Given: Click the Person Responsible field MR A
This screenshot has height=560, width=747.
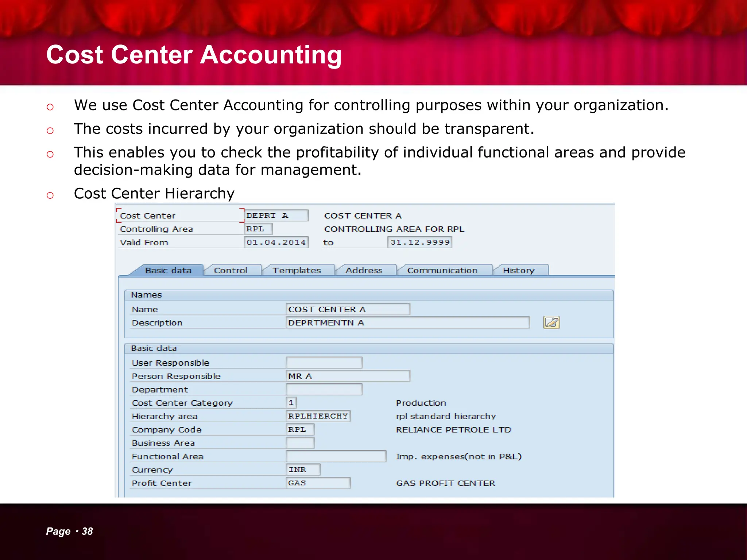Looking at the screenshot, I should (348, 376).
